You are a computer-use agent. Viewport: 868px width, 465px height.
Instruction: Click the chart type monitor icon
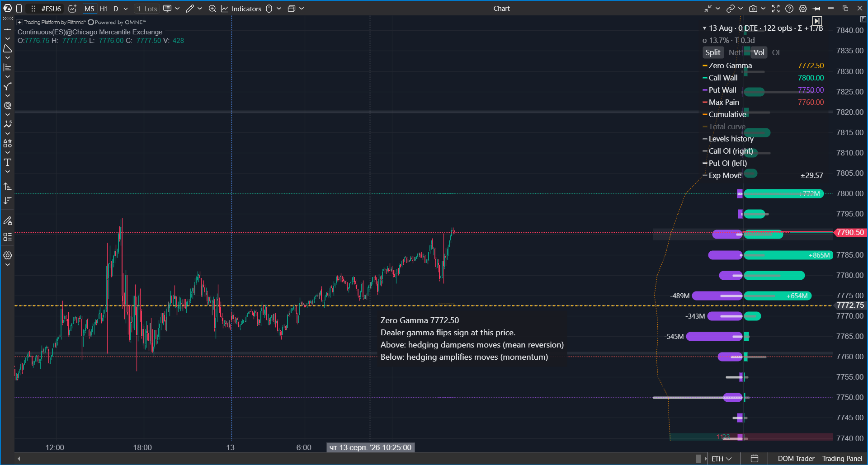point(167,9)
